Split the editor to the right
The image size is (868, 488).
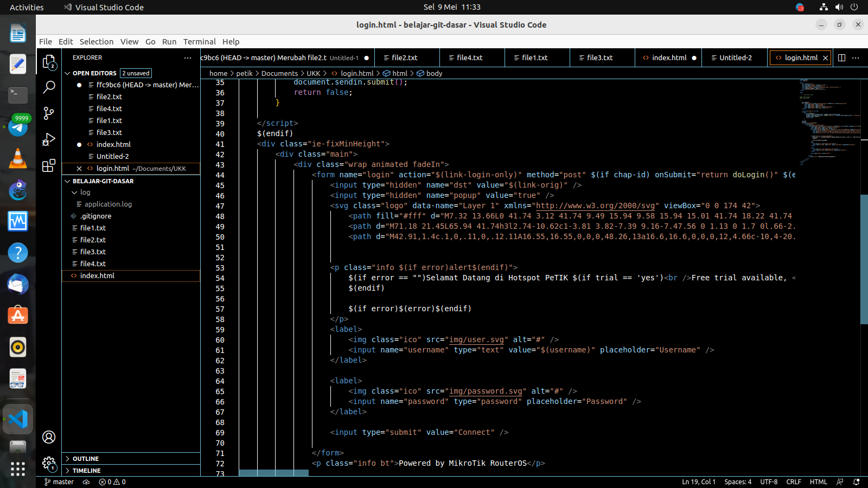coord(842,57)
